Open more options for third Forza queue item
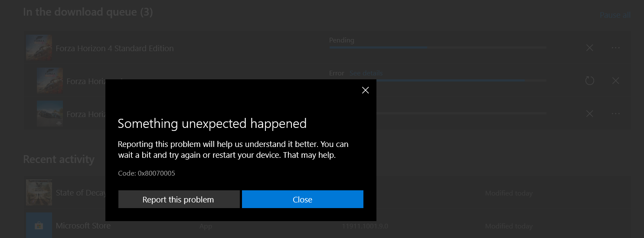The width and height of the screenshot is (644, 238). click(x=615, y=114)
